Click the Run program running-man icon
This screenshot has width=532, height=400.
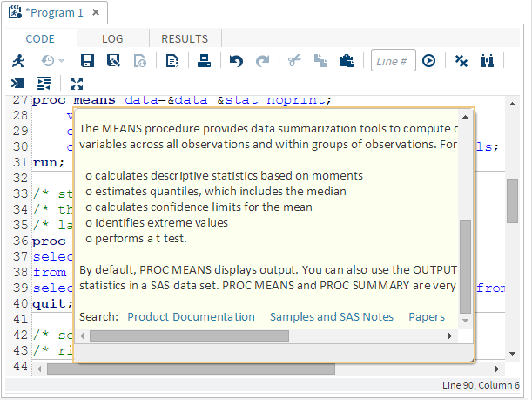(17, 61)
